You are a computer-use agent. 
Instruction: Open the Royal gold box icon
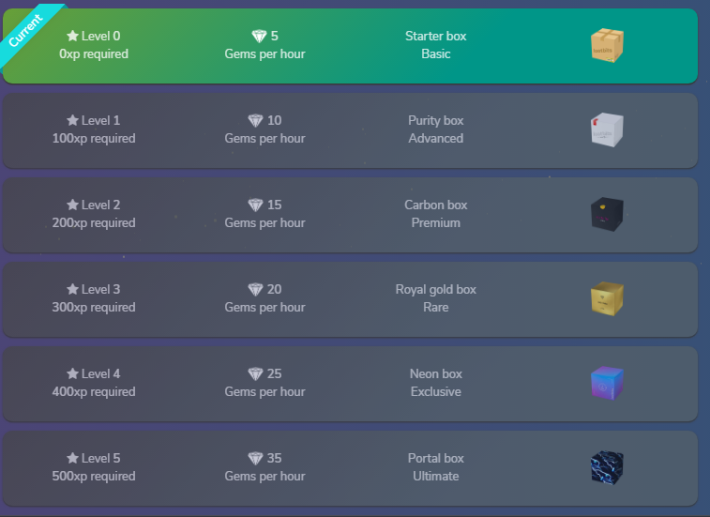click(607, 298)
